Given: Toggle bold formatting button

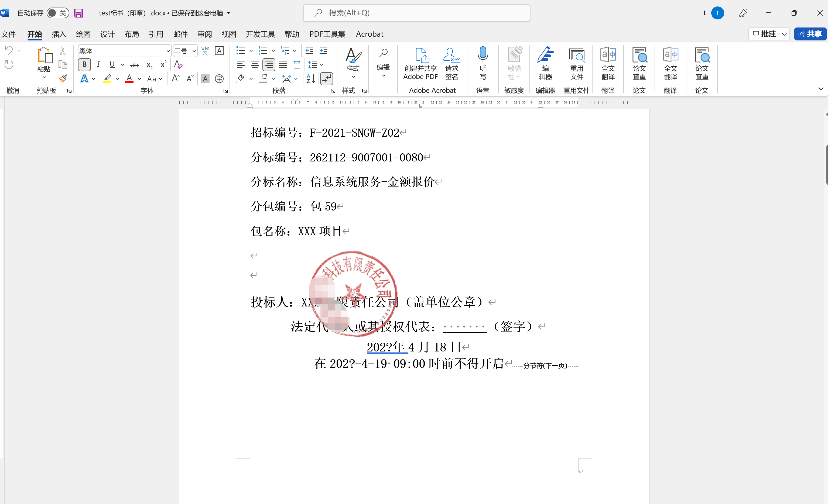Looking at the screenshot, I should tap(84, 64).
